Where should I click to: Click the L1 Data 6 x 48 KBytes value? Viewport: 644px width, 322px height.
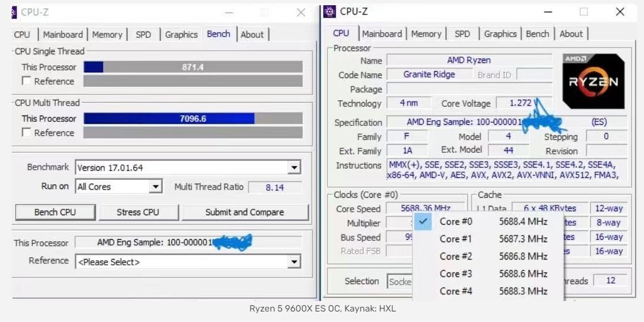tap(550, 208)
